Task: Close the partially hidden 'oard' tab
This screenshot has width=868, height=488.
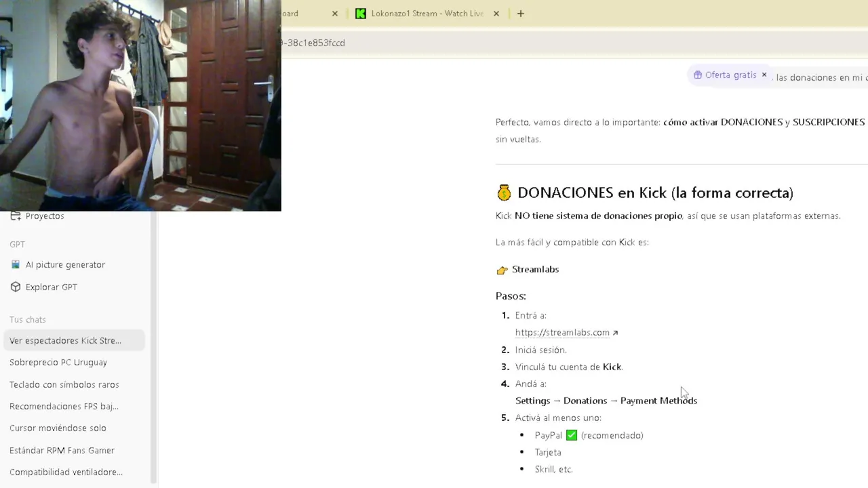Action: click(335, 14)
